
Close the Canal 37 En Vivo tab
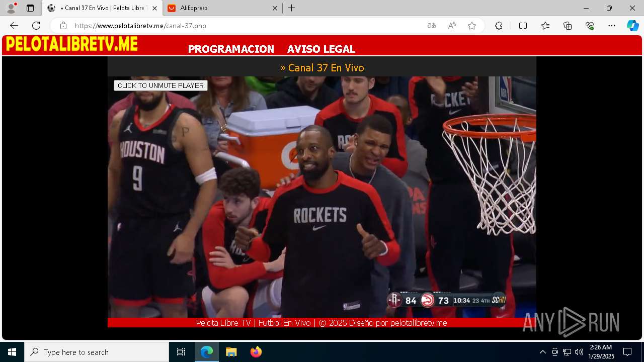154,8
